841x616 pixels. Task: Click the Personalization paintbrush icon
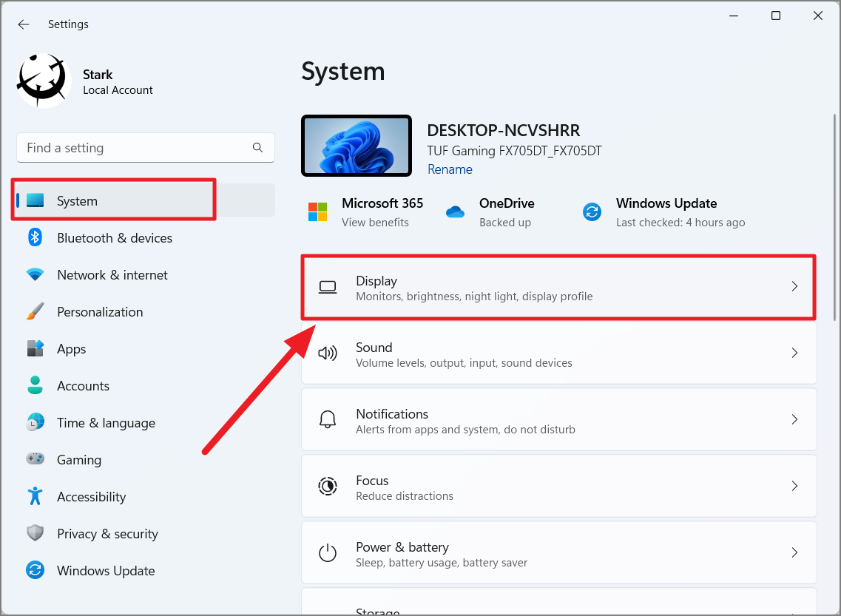[36, 311]
